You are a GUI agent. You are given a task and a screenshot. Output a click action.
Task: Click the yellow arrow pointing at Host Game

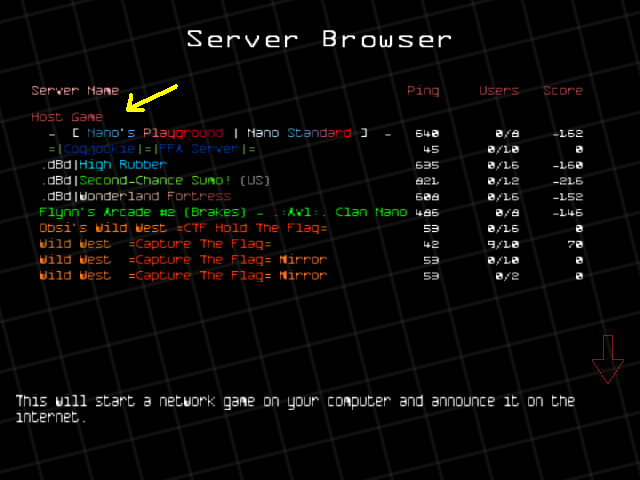point(151,98)
